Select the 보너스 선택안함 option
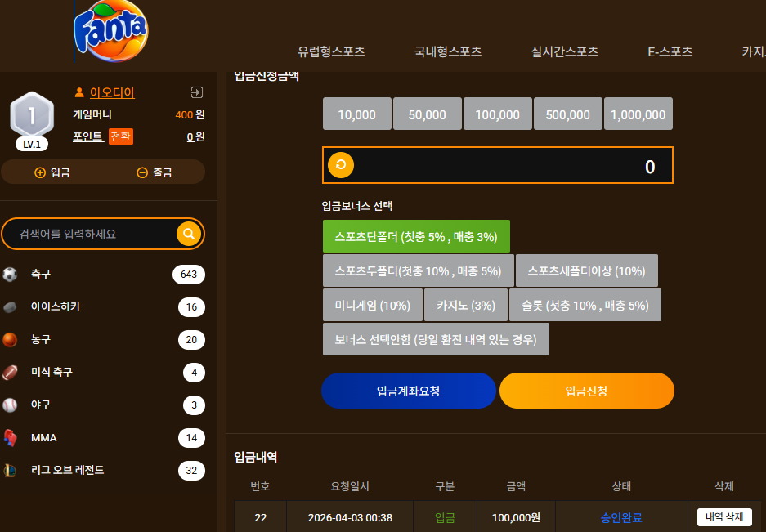The image size is (766, 532). point(436,339)
